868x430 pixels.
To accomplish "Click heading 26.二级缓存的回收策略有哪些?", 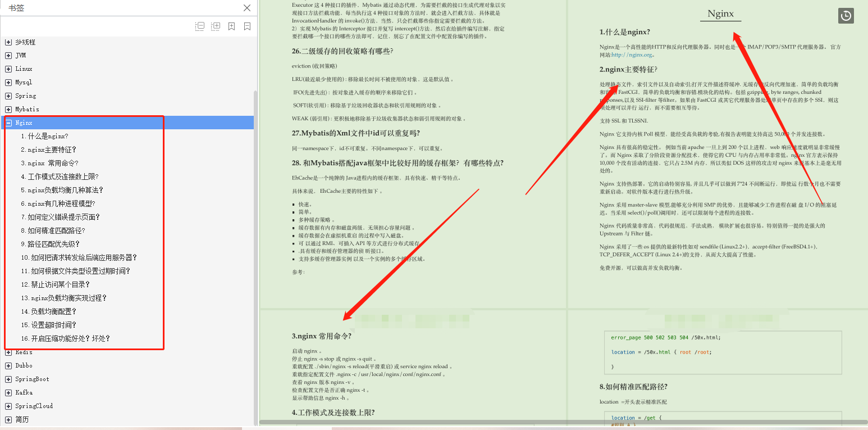I will coord(342,51).
